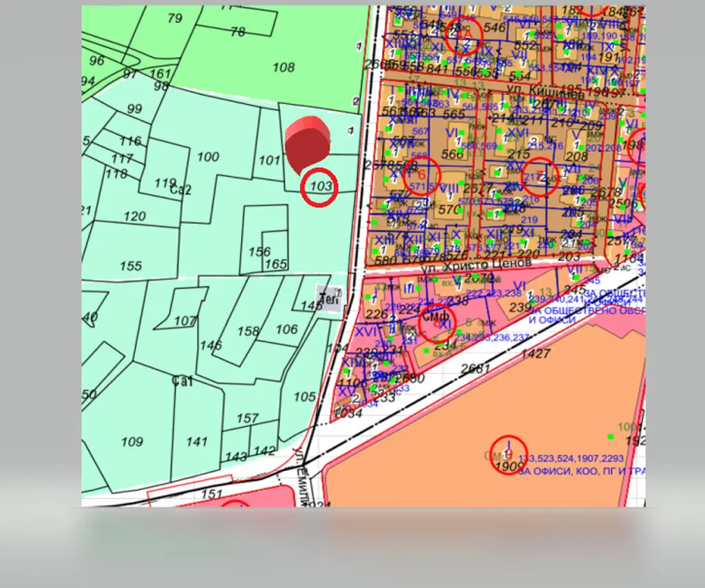Viewport: 705px width, 588px height.
Task: Click parcel number 109
Action: (x=131, y=442)
